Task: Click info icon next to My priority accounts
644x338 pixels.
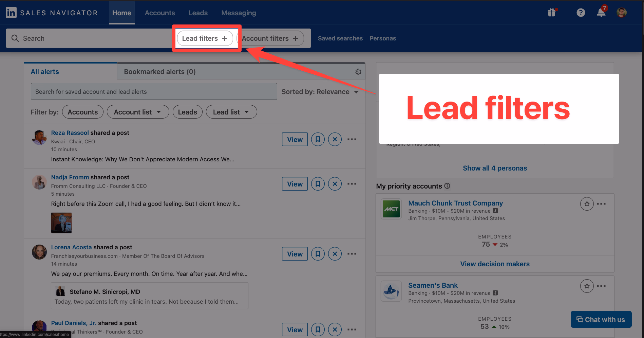Action: click(447, 186)
